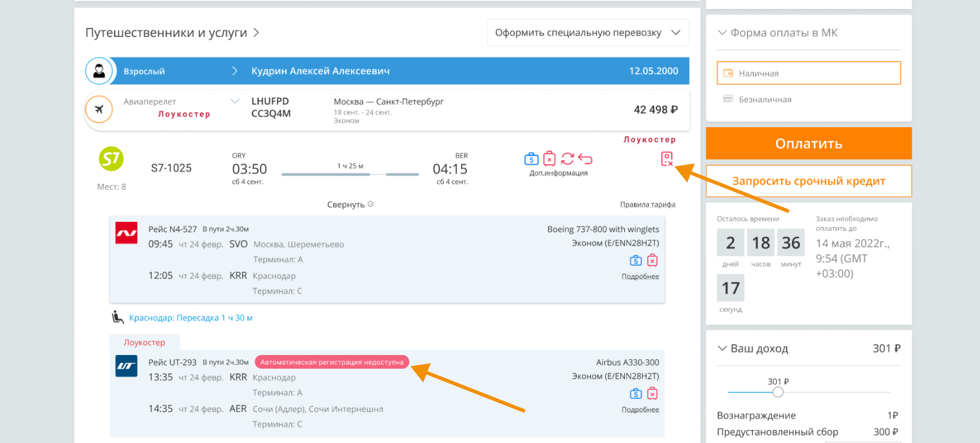
Task: Click the ticket refund arrow icon
Action: coord(585,159)
